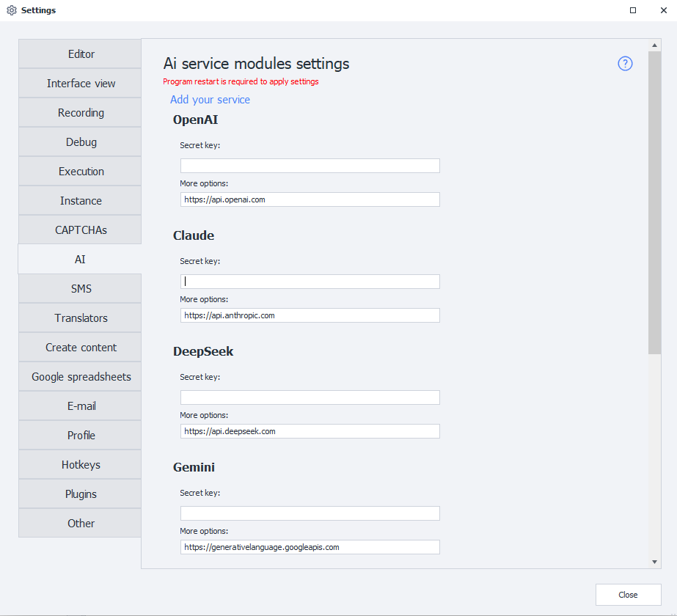
Task: Open the Editor settings tab
Action: [80, 54]
